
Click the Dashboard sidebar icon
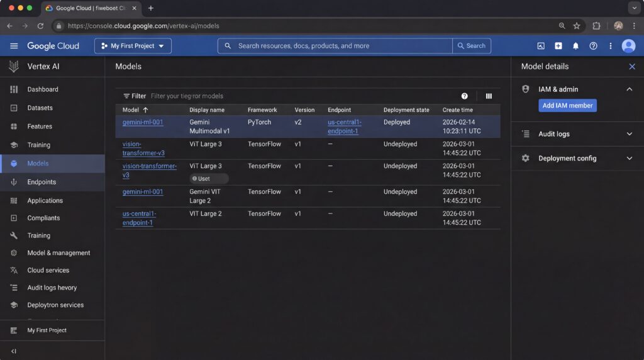click(x=14, y=89)
